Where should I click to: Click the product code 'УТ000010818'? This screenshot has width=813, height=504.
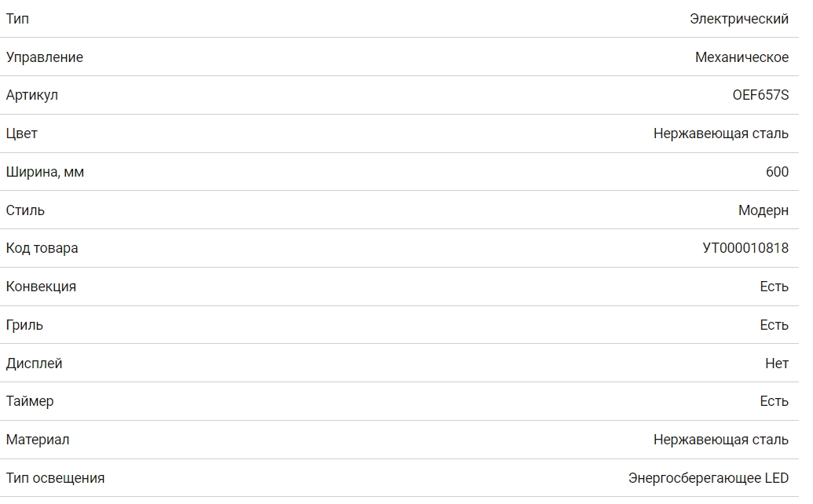[745, 248]
